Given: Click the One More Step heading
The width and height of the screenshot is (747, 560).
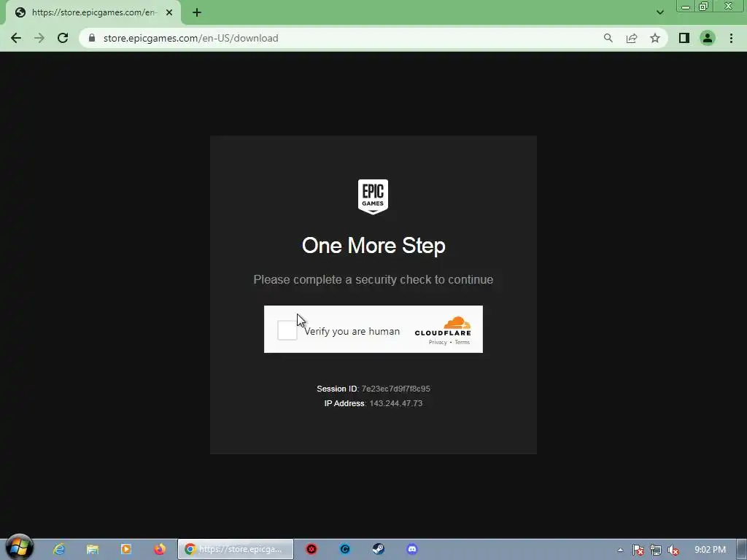Looking at the screenshot, I should pyautogui.click(x=373, y=246).
